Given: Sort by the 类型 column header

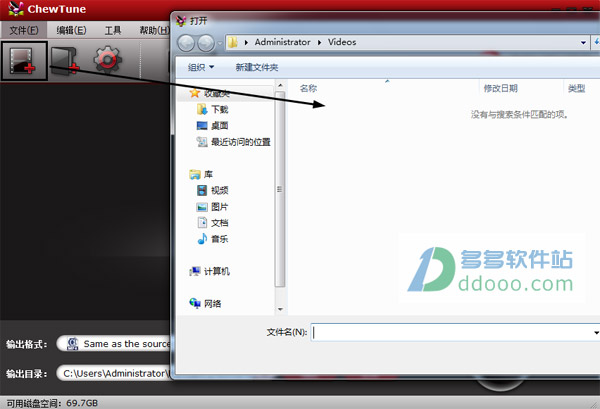Looking at the screenshot, I should (576, 88).
